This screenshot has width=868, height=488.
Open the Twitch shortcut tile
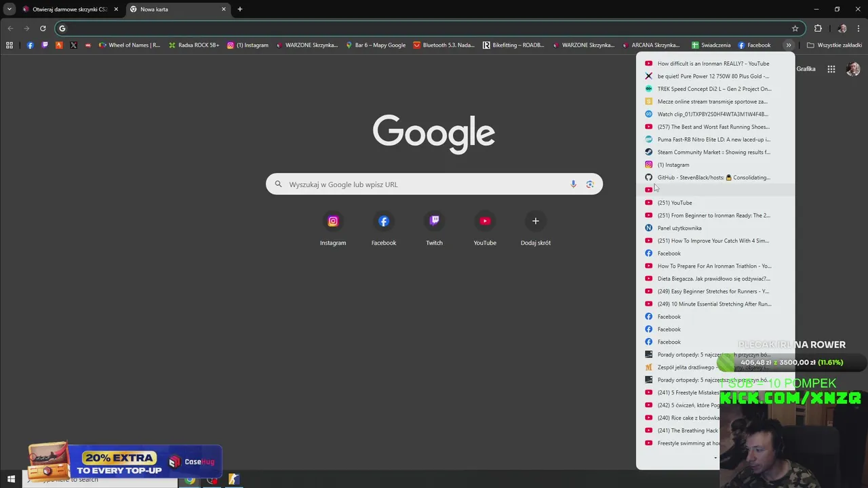tap(434, 230)
